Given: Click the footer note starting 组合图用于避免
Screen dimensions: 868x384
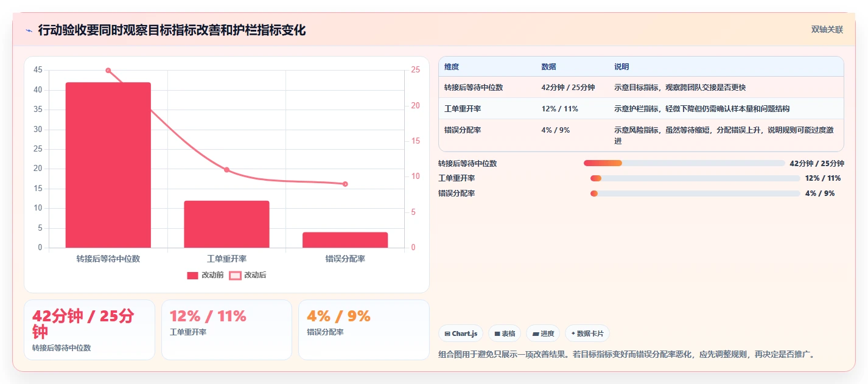Looking at the screenshot, I should 626,355.
